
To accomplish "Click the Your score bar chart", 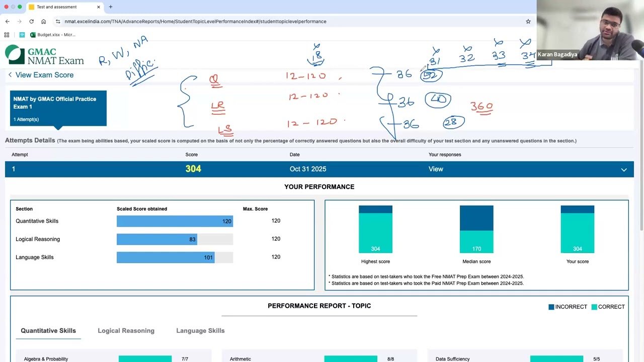I will click(x=578, y=229).
